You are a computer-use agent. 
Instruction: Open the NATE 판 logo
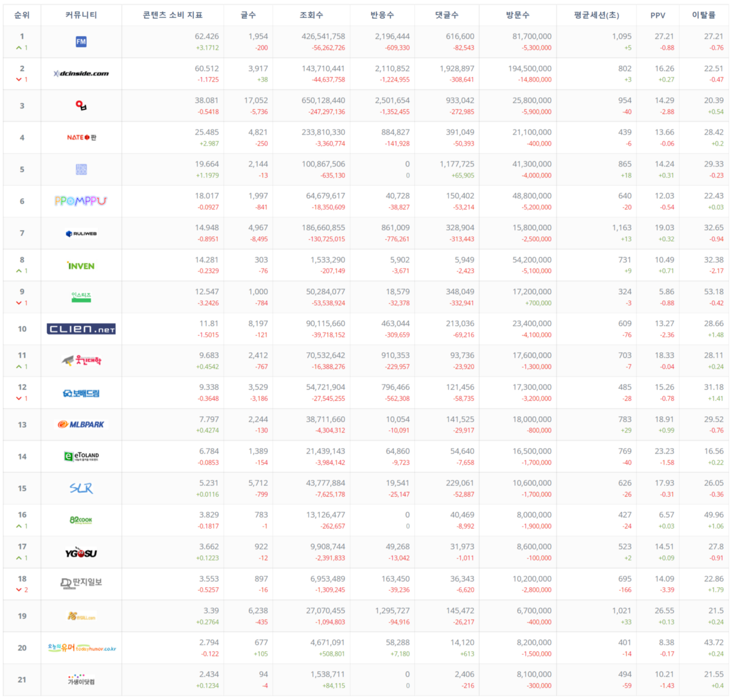81,137
